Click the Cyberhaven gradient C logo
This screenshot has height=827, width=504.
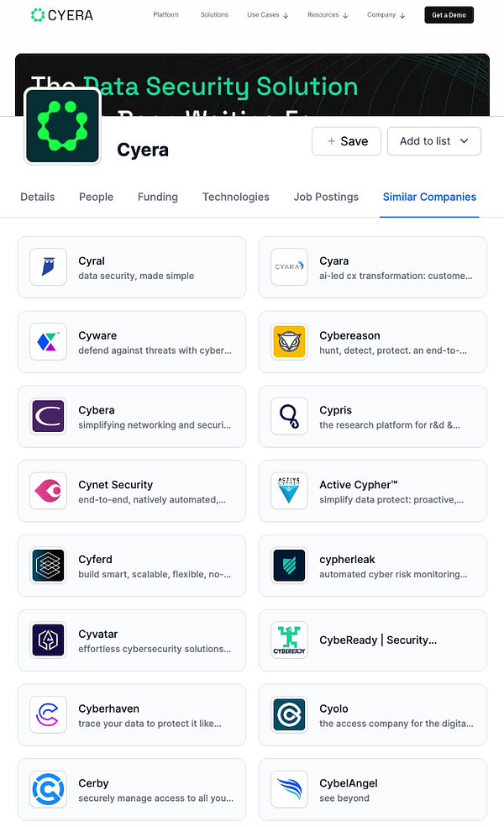point(48,714)
